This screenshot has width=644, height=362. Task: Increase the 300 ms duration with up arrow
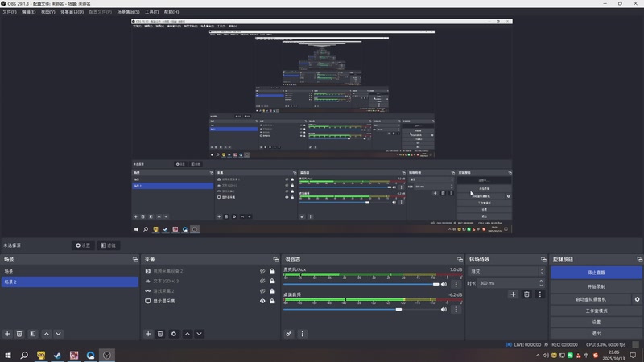coord(541,281)
